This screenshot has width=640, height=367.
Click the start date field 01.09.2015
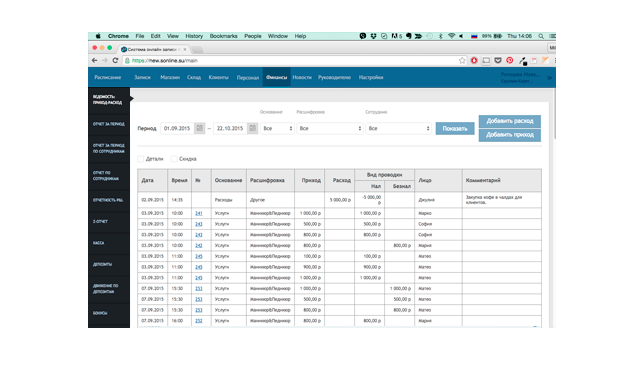pos(177,128)
